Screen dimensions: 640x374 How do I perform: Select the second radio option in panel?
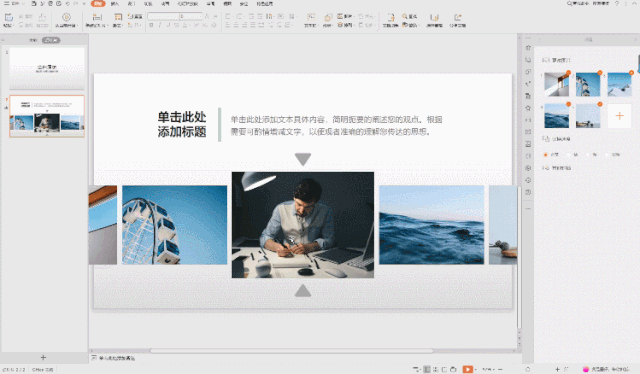569,155
